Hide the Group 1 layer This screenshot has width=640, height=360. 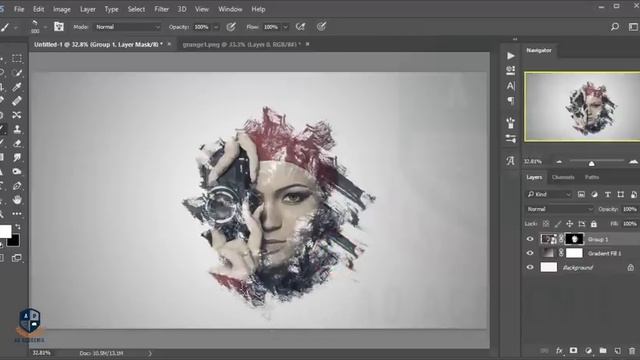[530, 239]
